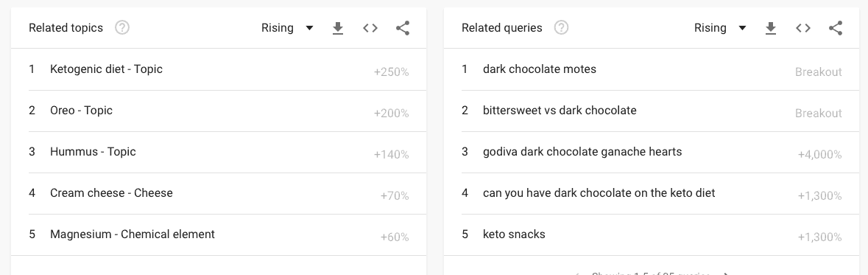Open help for Related queries
Image resolution: width=868 pixels, height=275 pixels.
tap(561, 28)
